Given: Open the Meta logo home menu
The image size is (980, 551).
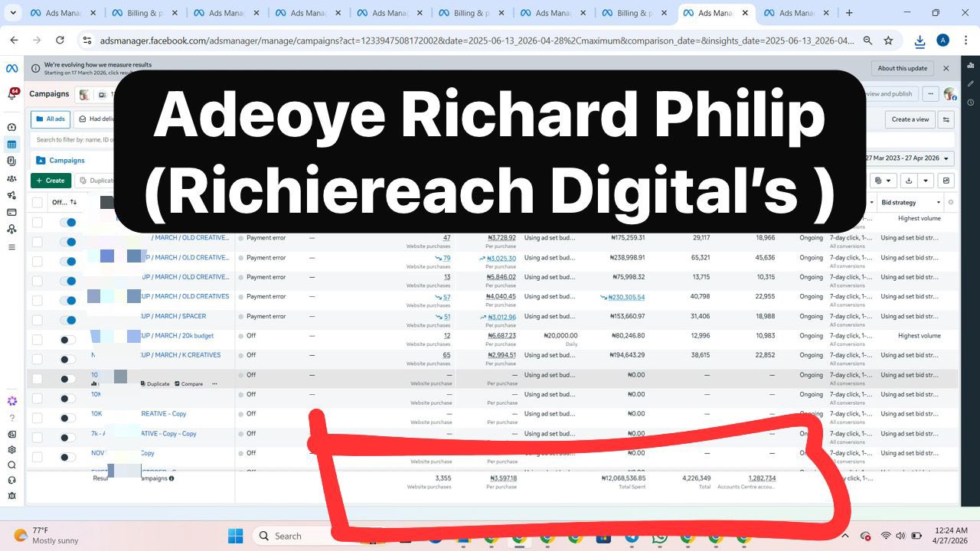Looking at the screenshot, I should coord(11,69).
